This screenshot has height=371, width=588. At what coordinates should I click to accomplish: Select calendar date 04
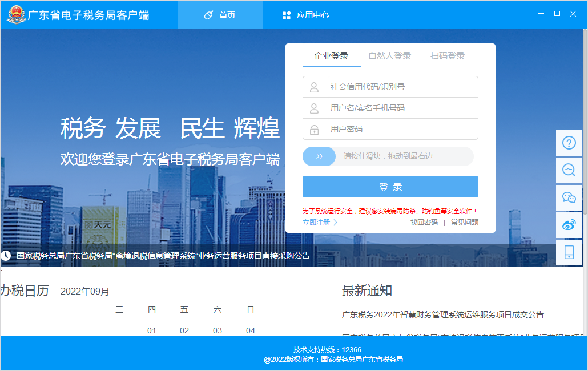pyautogui.click(x=251, y=330)
